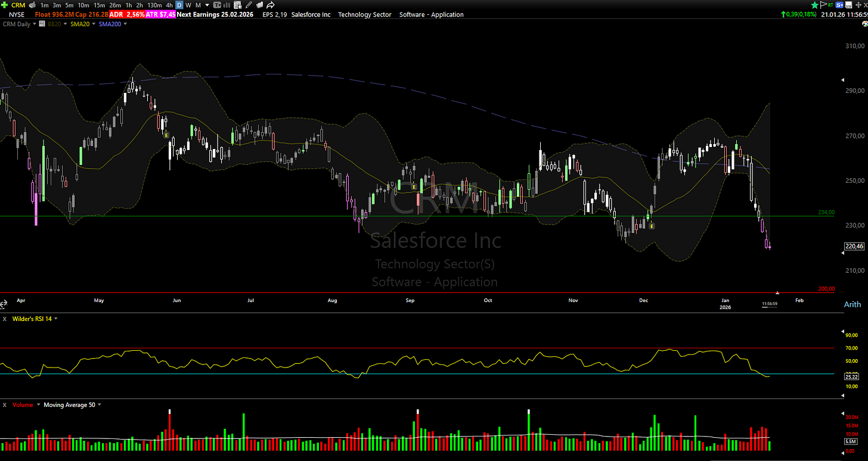Choose the 26m timeframe
The image size is (868, 461).
(115, 5)
